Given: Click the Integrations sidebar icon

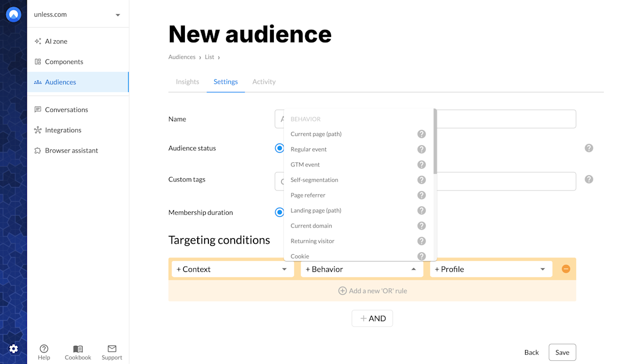Looking at the screenshot, I should click(38, 130).
